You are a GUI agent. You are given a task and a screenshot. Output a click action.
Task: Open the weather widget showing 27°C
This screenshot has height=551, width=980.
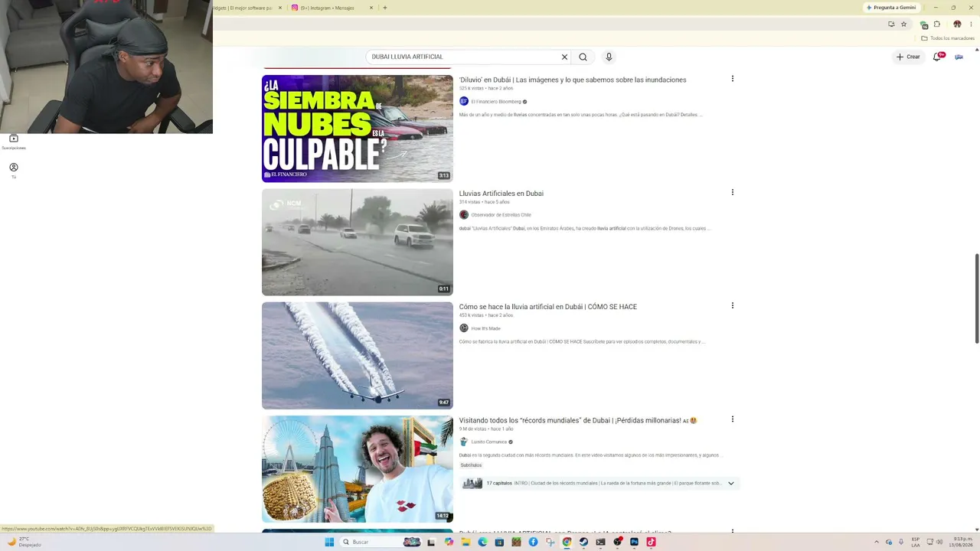pos(23,542)
